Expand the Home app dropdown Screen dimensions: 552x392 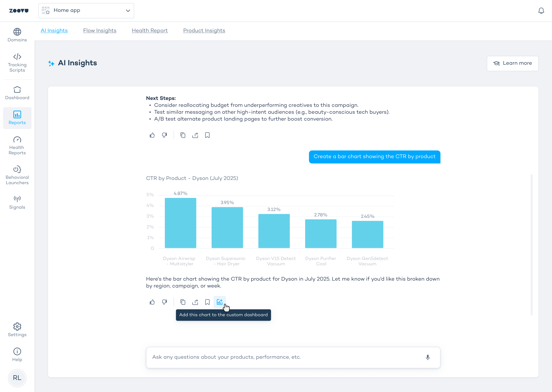pyautogui.click(x=86, y=11)
